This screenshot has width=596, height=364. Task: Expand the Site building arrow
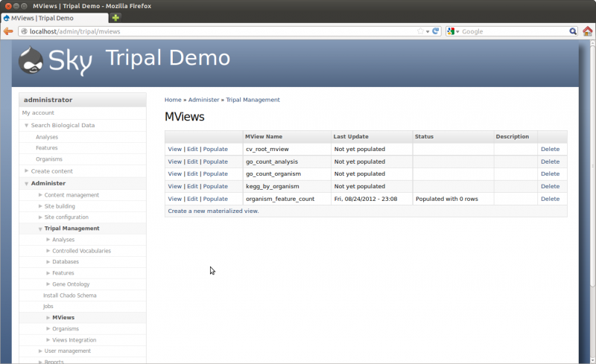pyautogui.click(x=40, y=206)
